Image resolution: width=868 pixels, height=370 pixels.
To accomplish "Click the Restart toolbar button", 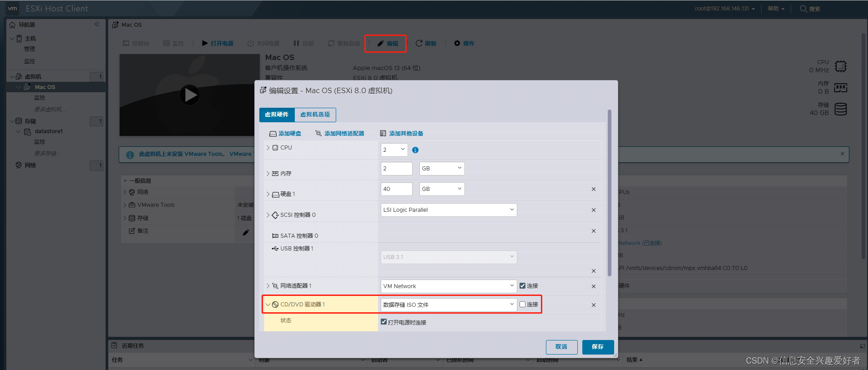I will pyautogui.click(x=343, y=44).
